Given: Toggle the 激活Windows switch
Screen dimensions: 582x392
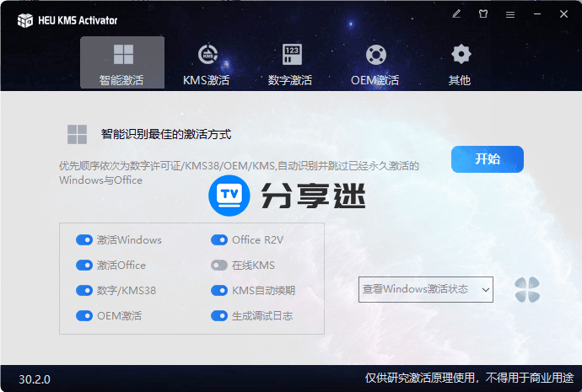Looking at the screenshot, I should pos(84,239).
